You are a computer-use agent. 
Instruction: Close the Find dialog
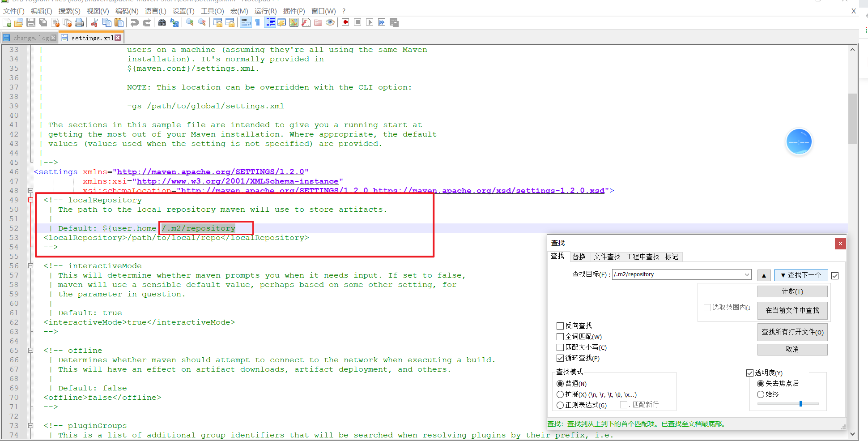(x=840, y=244)
